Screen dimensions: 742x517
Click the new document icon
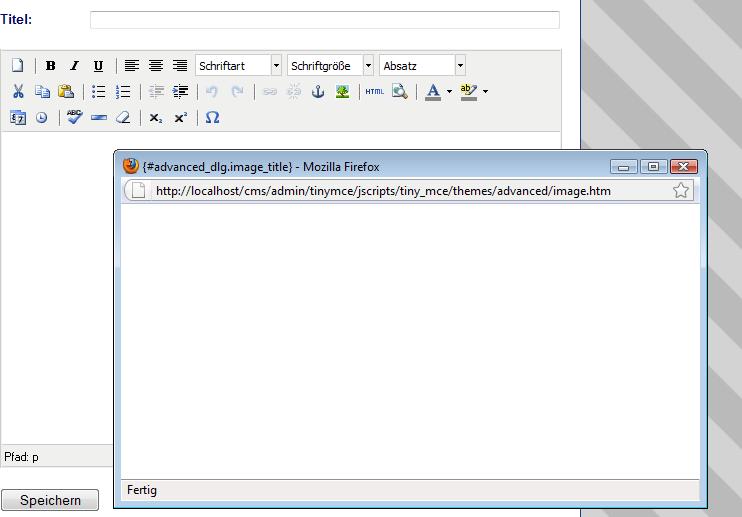17,66
